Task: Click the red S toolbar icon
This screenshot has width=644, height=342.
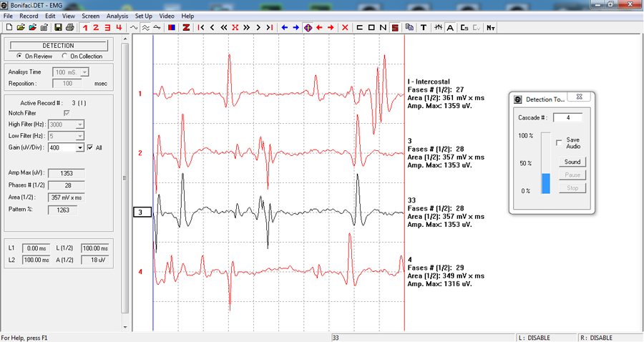Action: point(395,27)
